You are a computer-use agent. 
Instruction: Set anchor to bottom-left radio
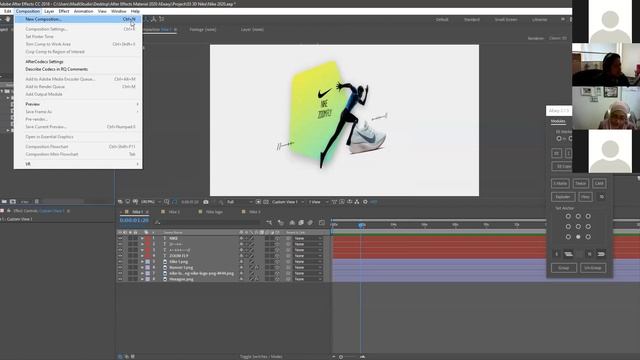(x=568, y=237)
